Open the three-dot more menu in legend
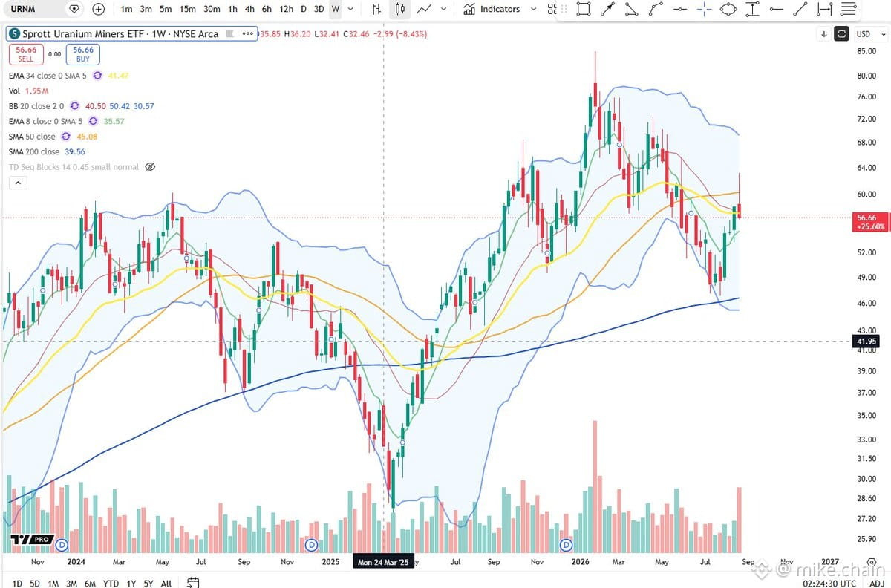This screenshot has width=891, height=588. 247,34
